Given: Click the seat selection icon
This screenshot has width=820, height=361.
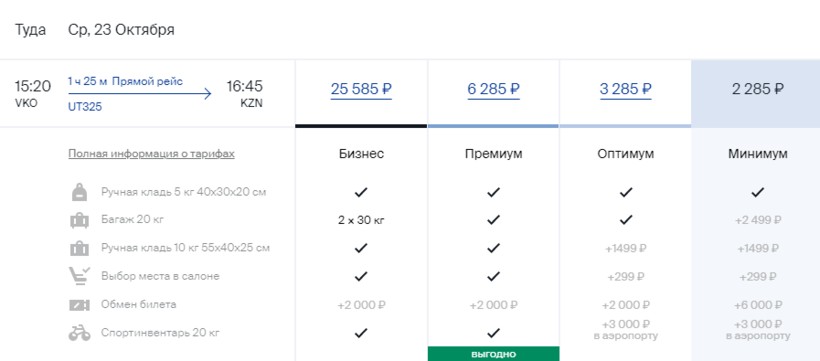Looking at the screenshot, I should coord(79,276).
